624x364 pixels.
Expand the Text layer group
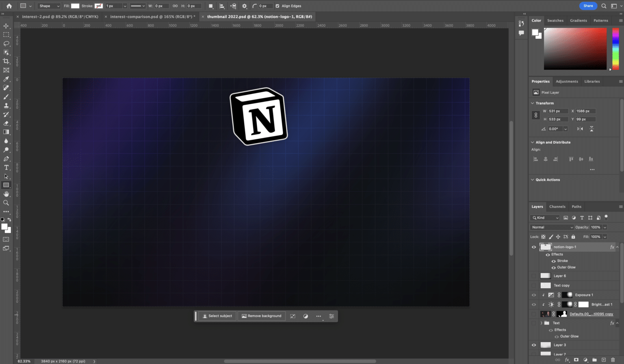541,323
